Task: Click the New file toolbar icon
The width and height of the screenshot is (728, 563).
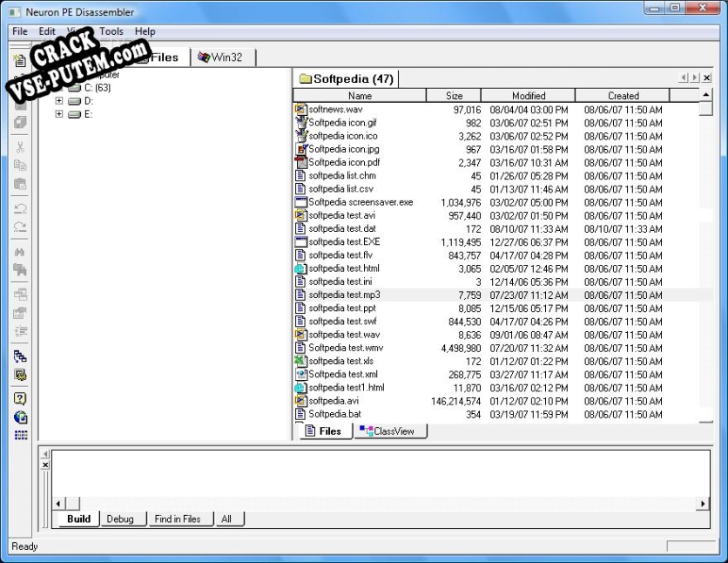Action: [x=20, y=59]
